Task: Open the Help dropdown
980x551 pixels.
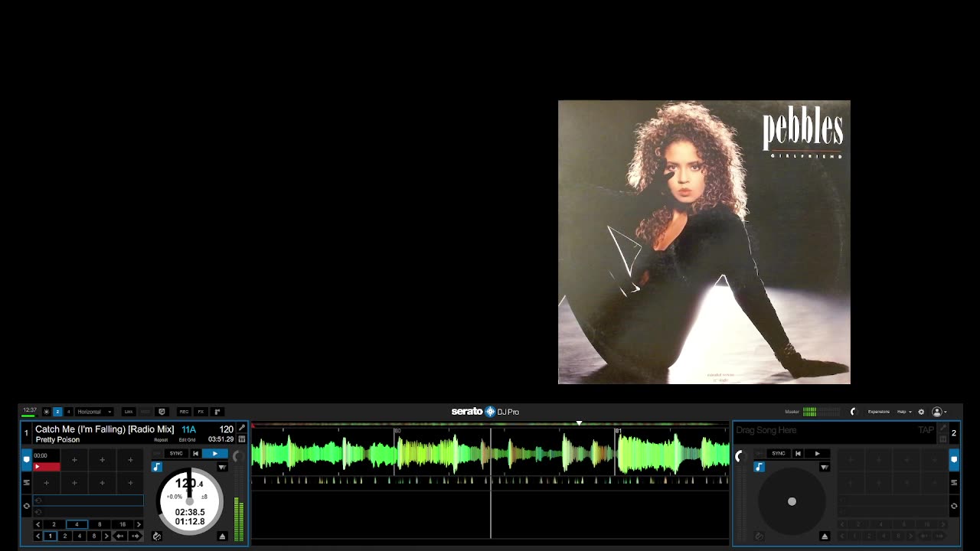Action: (x=904, y=412)
